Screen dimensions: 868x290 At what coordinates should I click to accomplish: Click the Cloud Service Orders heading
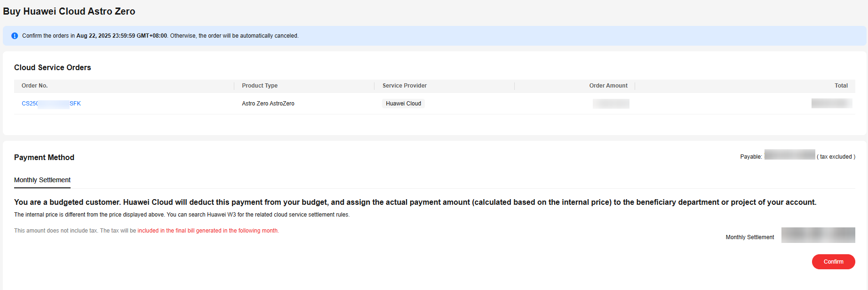coord(53,67)
